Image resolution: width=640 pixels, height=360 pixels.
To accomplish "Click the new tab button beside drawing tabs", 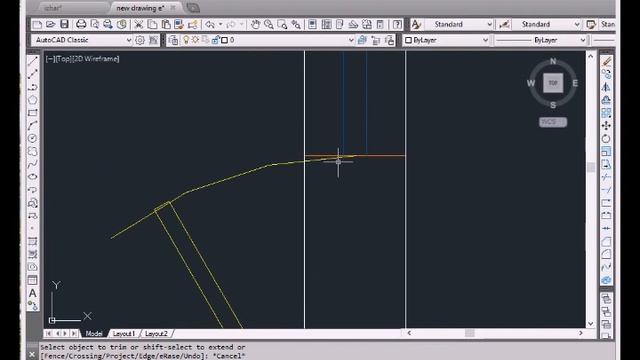I will pyautogui.click(x=192, y=8).
